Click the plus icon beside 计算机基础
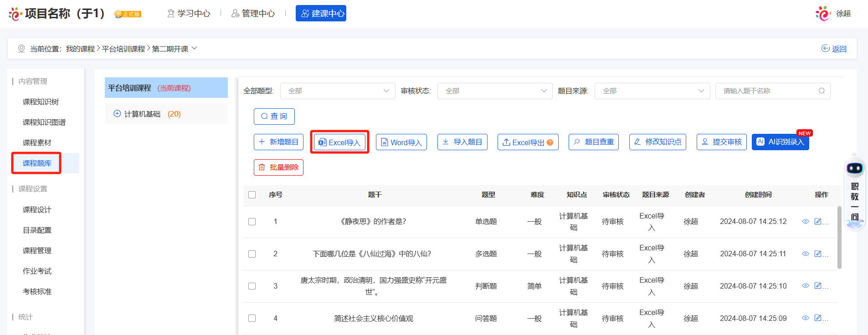 click(117, 114)
